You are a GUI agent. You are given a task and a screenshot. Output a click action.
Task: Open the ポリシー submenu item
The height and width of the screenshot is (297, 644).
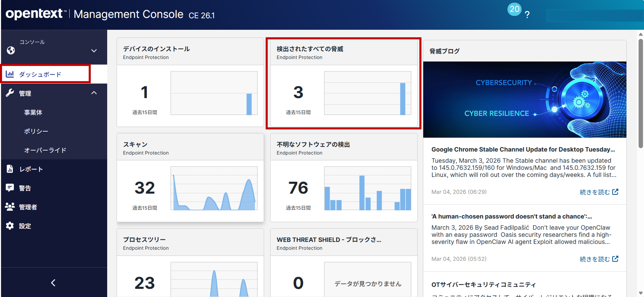point(36,131)
